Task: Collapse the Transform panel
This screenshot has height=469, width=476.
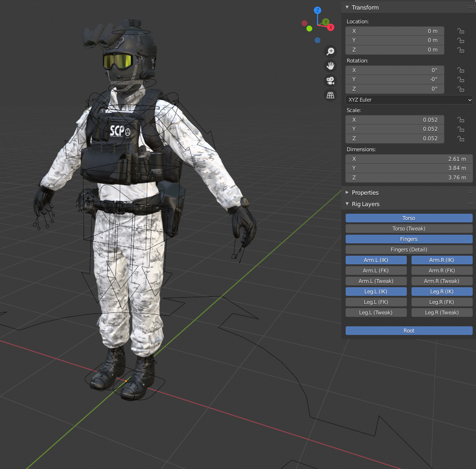Action: (x=347, y=7)
